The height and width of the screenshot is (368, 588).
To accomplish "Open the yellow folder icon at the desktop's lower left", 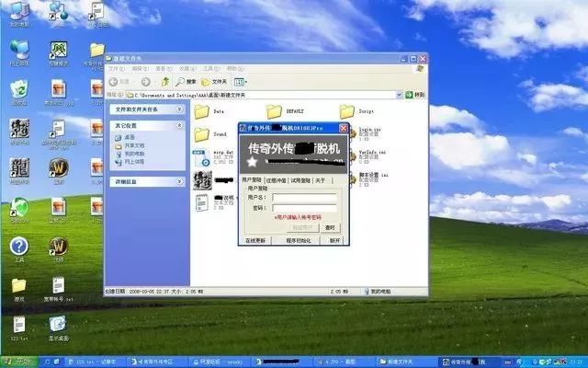I will [19, 290].
